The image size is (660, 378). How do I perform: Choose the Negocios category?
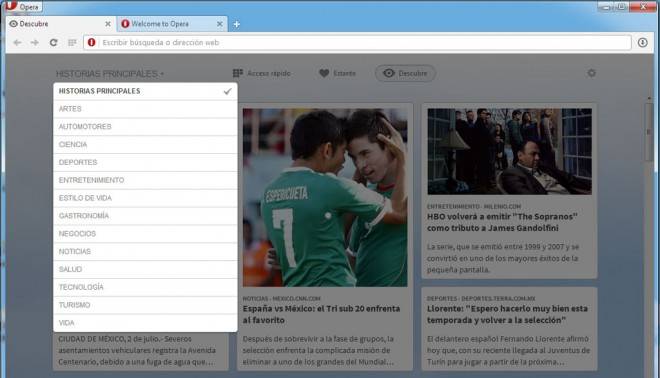click(x=145, y=234)
